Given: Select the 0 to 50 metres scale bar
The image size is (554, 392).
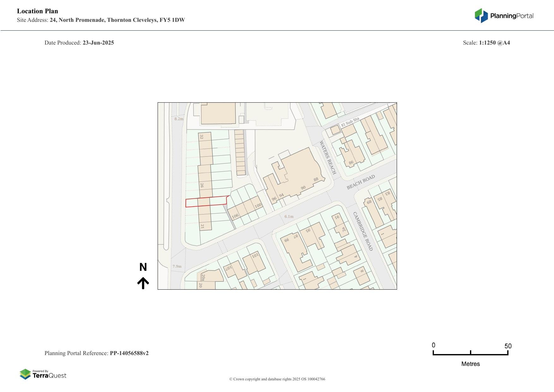Looking at the screenshot, I should 470,353.
